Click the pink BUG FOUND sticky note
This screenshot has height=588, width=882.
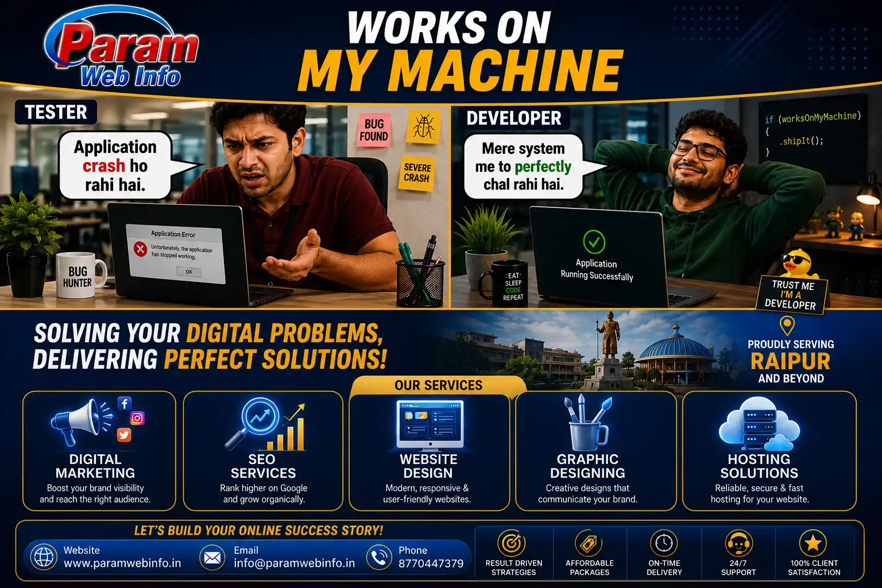click(373, 130)
